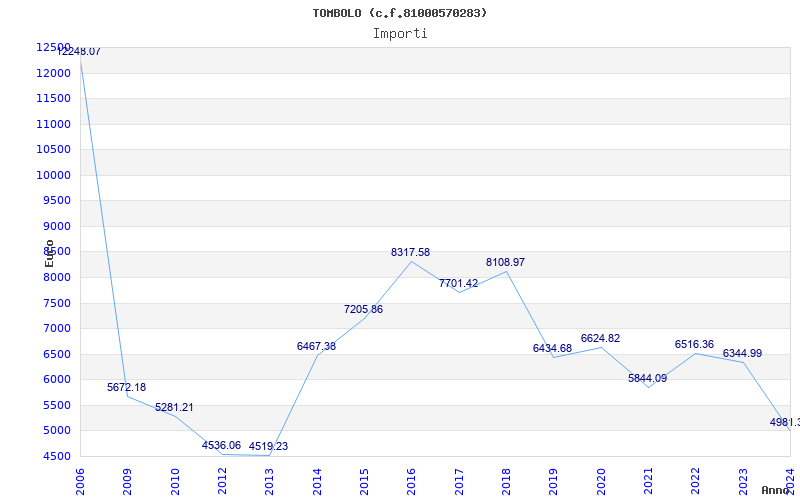Select the 2019 x-axis label

(554, 482)
